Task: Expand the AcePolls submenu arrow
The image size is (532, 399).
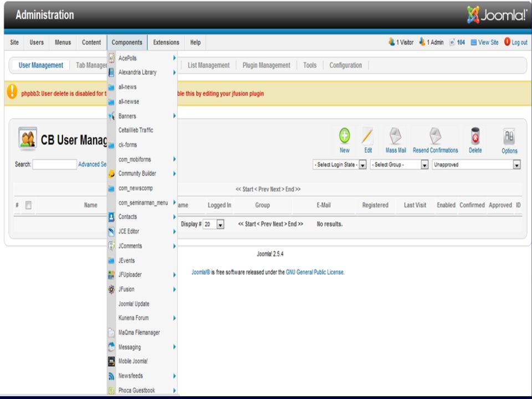Action: coord(175,58)
